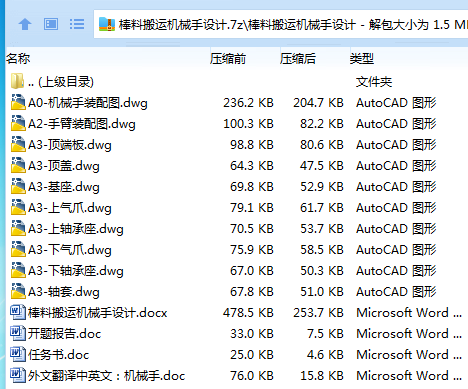Viewport: 468px width, 389px height.
Task: Switch to list view mode button
Action: pyautogui.click(x=77, y=24)
